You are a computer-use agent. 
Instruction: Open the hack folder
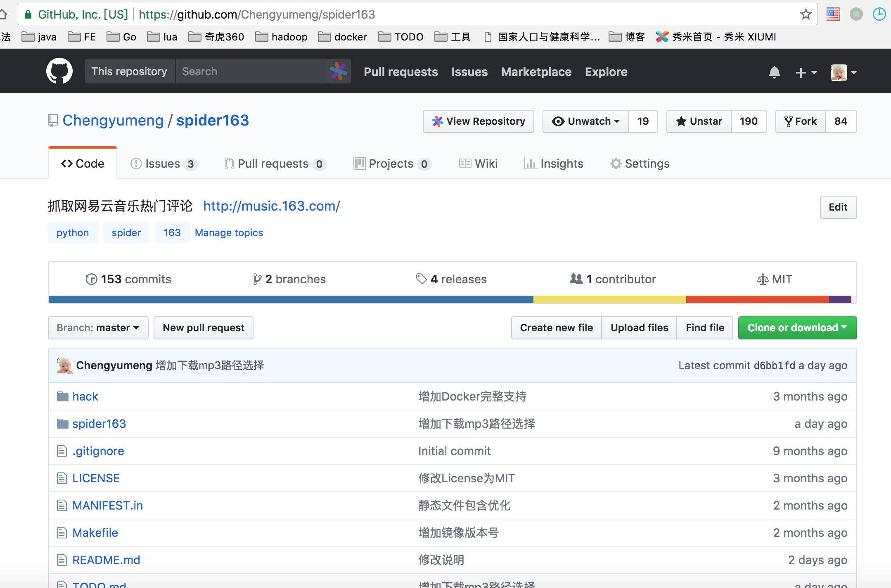tap(85, 396)
